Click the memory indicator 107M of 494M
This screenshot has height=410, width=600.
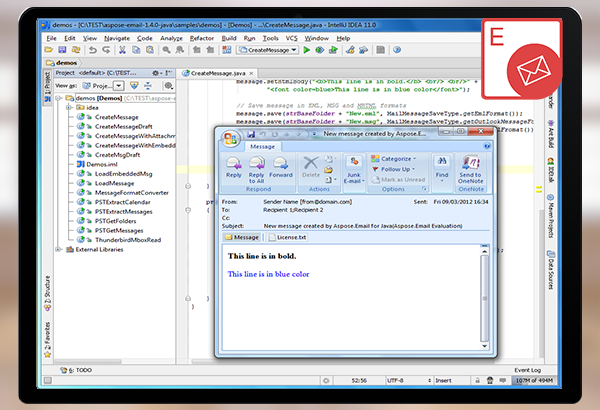[x=534, y=381]
